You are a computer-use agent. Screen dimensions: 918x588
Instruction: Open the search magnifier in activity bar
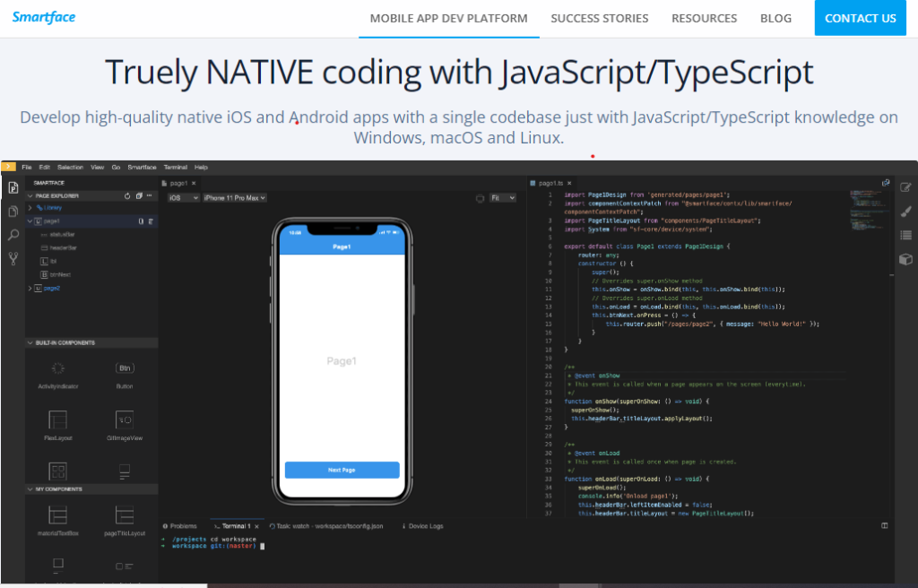point(13,235)
